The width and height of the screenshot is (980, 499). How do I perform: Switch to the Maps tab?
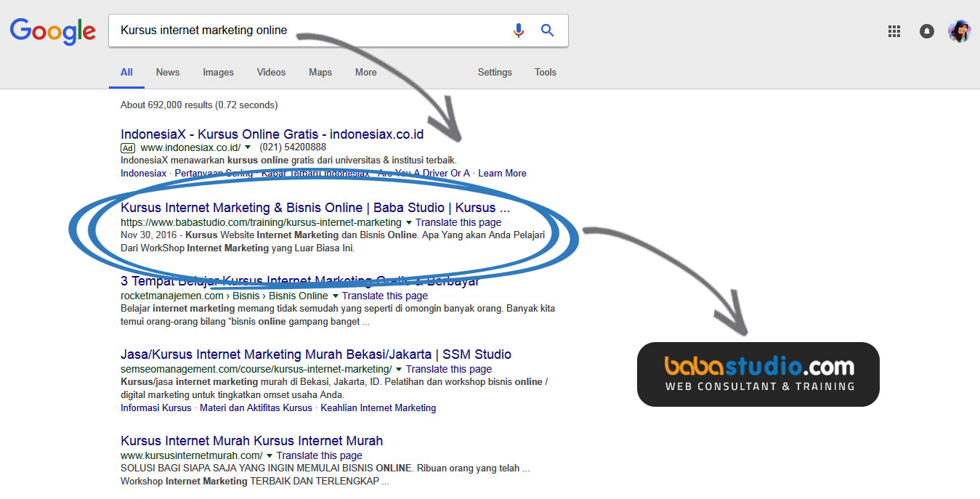(320, 72)
